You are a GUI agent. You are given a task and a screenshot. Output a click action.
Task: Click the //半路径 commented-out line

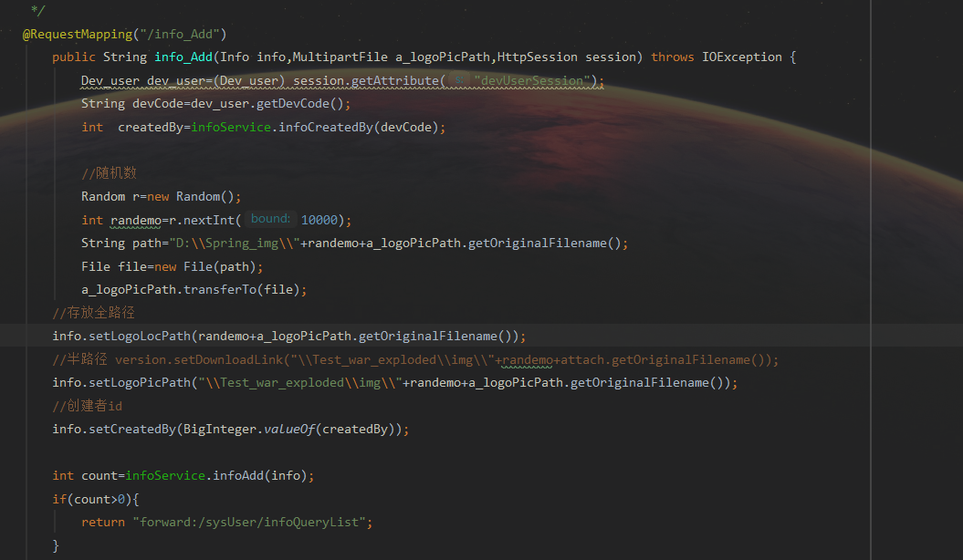415,359
